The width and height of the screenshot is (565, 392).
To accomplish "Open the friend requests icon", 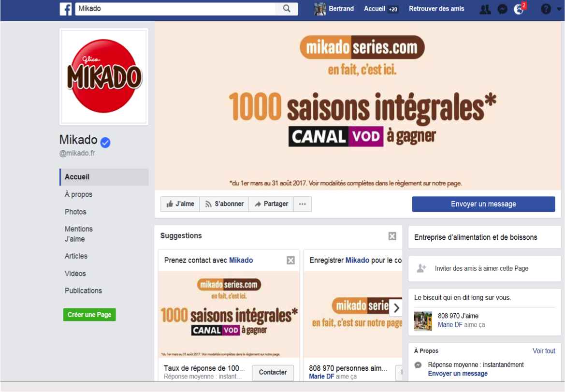I will pyautogui.click(x=485, y=9).
